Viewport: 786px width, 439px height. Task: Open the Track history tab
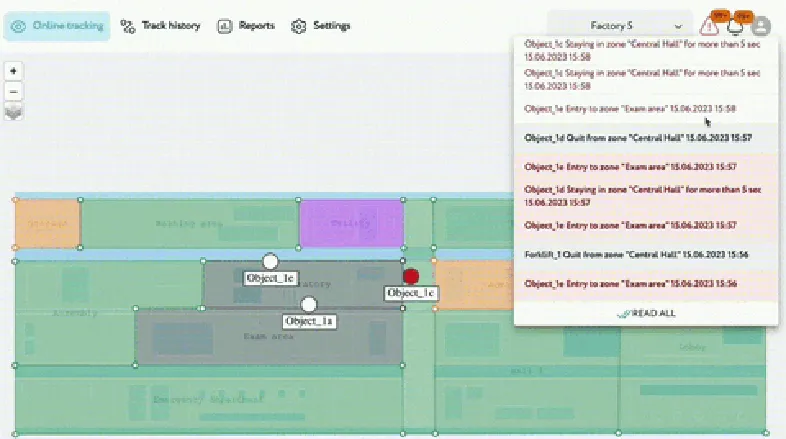tap(160, 26)
